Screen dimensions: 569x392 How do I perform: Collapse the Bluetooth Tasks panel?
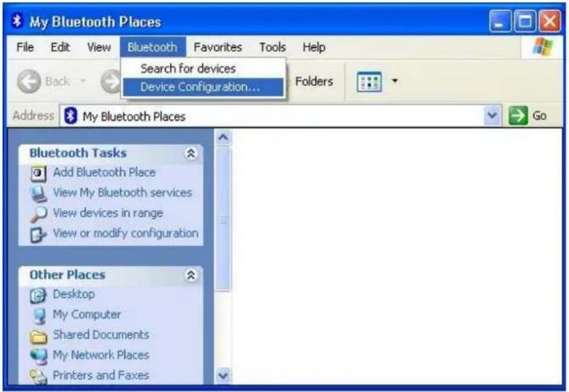[x=191, y=153]
